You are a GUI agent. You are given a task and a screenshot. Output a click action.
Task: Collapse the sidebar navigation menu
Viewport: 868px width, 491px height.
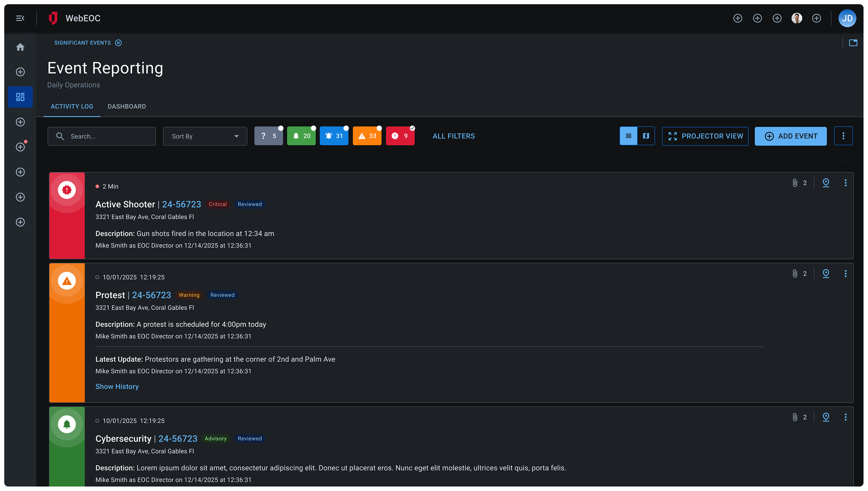[20, 18]
